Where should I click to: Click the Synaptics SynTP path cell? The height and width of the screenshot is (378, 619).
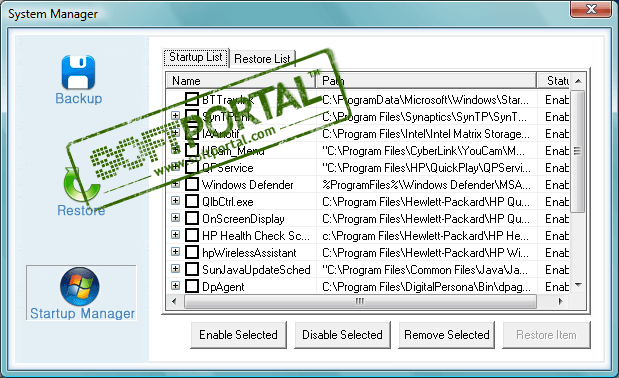pos(425,117)
